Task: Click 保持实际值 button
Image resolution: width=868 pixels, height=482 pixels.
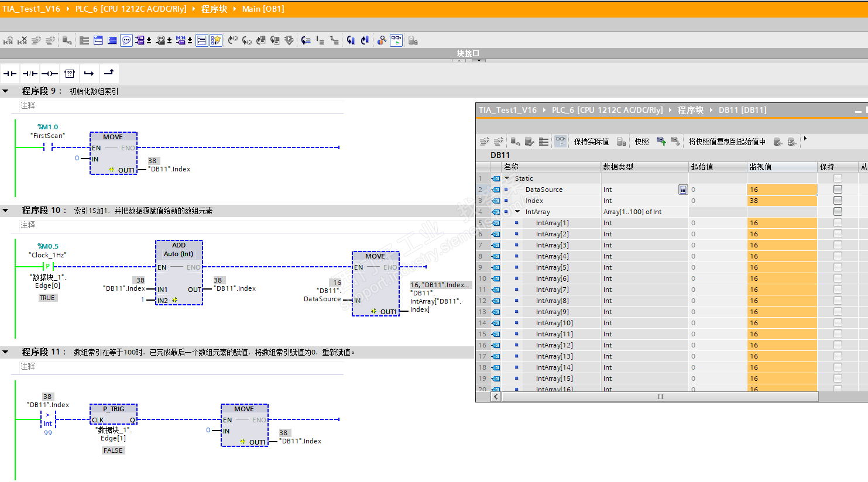Action: 591,142
